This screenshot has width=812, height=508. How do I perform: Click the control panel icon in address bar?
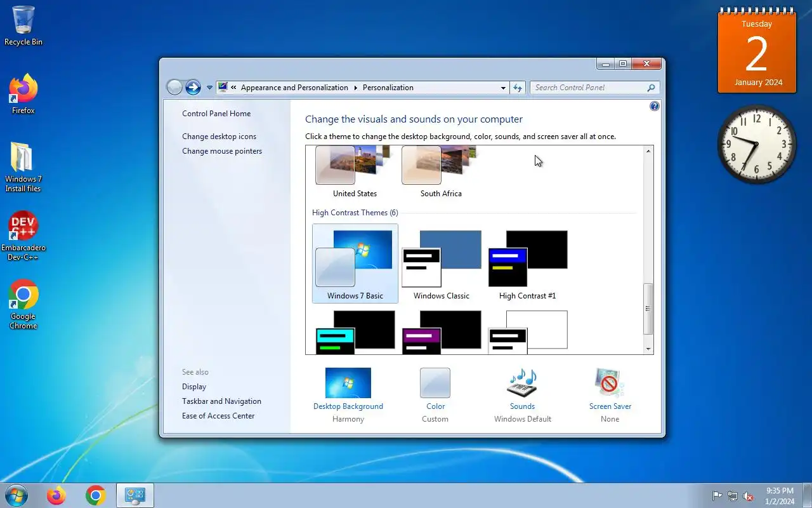[223, 88]
